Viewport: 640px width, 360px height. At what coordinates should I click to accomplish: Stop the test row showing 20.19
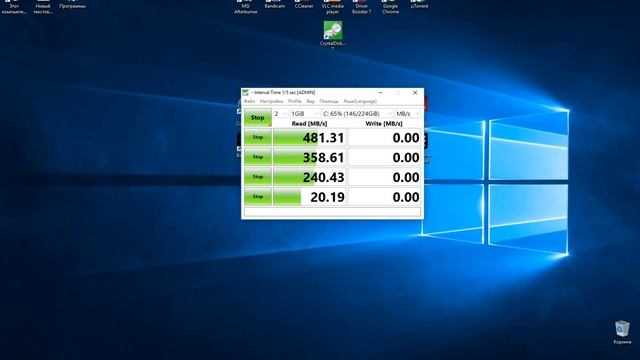tap(258, 197)
